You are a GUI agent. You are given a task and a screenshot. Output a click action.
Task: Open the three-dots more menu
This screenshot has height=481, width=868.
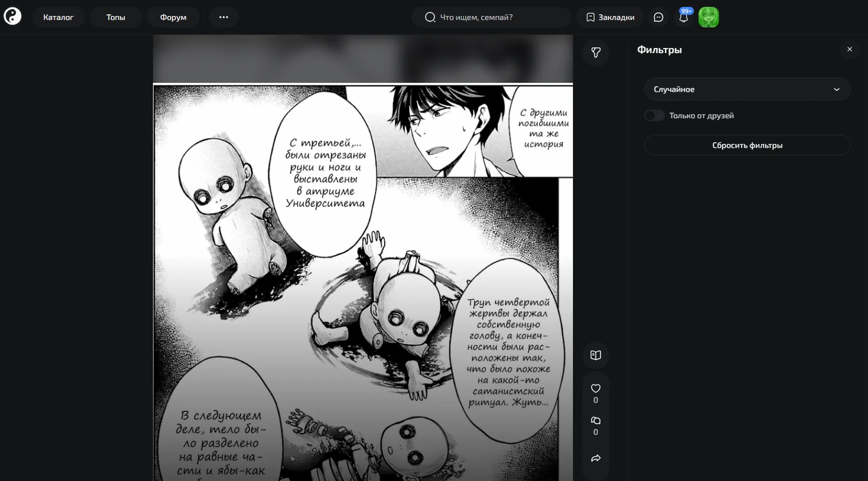223,17
